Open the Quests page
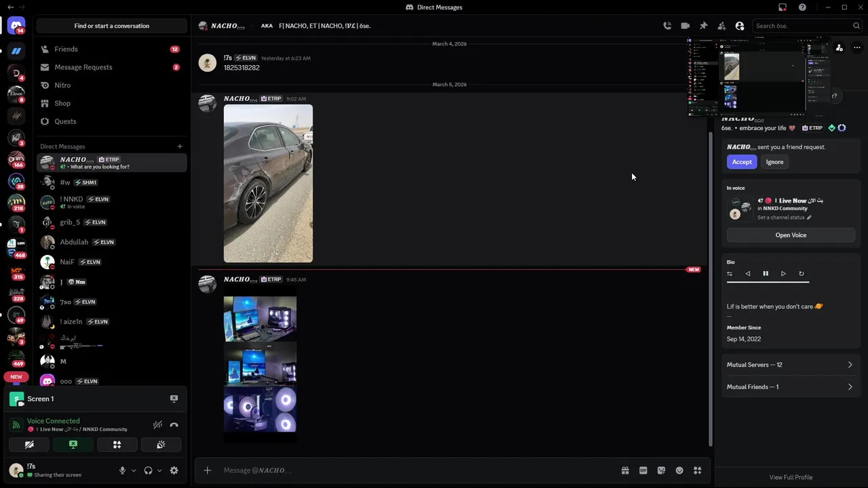868x488 pixels. coord(112,121)
